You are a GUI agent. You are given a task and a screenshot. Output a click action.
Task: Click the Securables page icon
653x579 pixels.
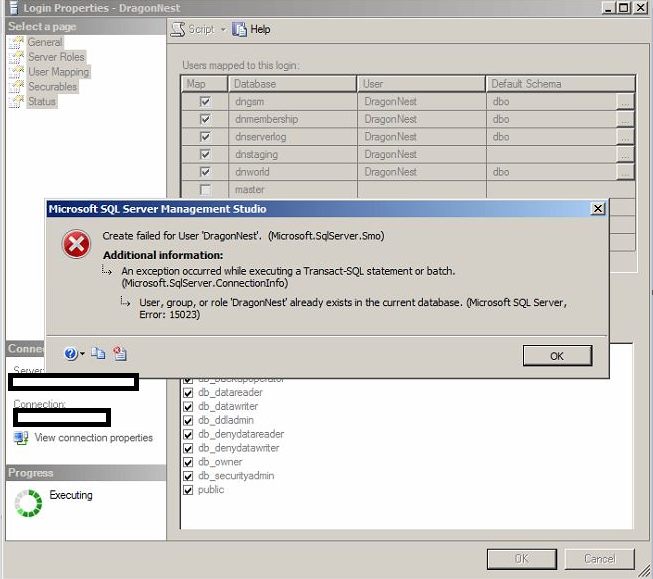[x=17, y=87]
